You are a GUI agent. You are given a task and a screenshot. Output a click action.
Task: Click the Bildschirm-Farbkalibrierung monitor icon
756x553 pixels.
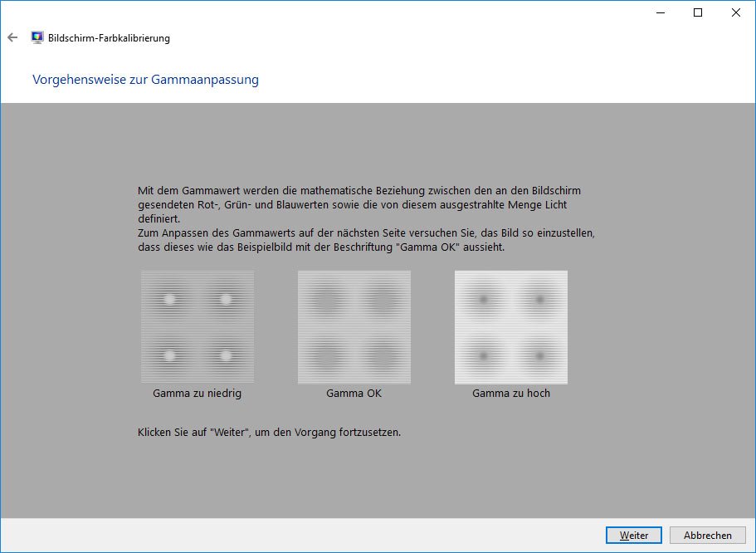click(37, 38)
